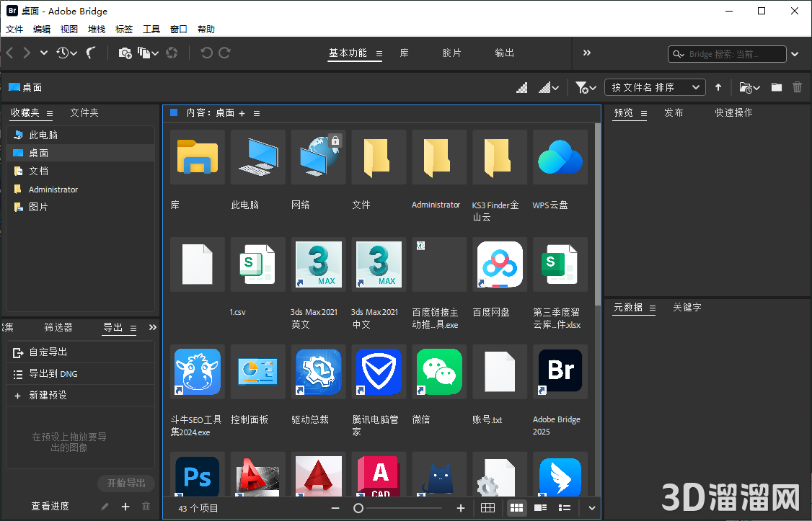Toggle the ascending sort order arrow
The image size is (812, 521).
718,87
